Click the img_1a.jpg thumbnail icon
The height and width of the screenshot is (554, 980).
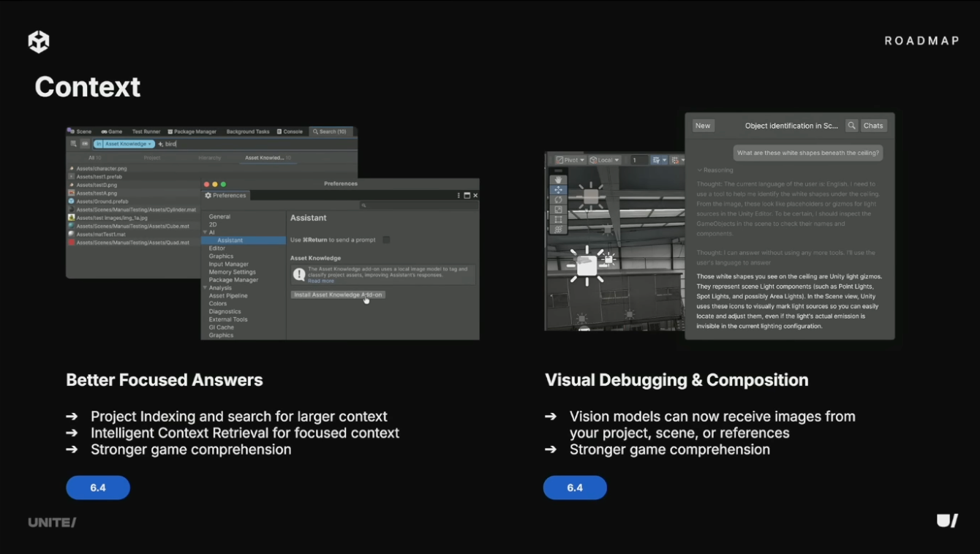point(71,218)
